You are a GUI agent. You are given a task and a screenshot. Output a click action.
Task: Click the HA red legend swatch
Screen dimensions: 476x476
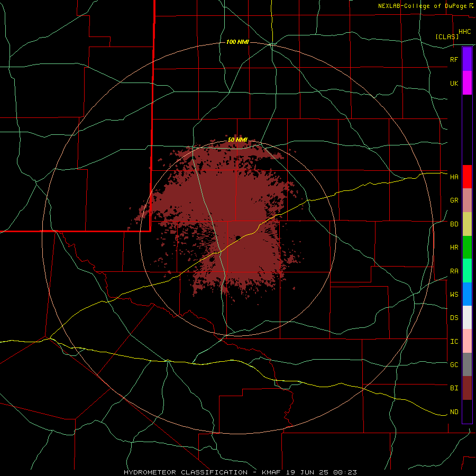coord(467,177)
